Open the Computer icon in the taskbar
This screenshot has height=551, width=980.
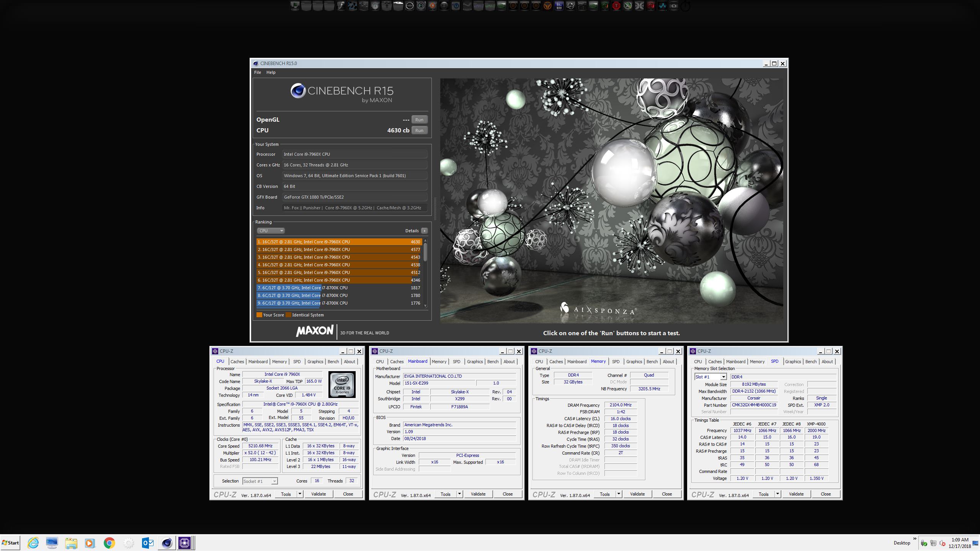coord(52,543)
